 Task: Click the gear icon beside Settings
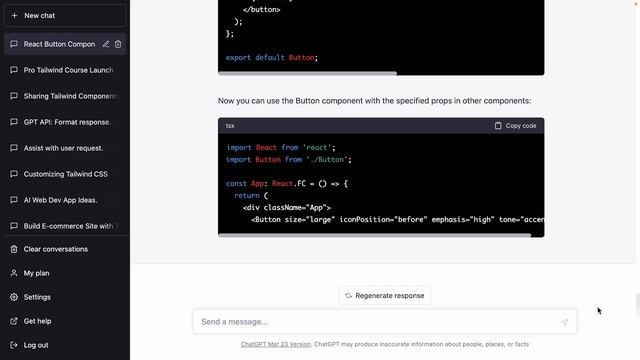[x=14, y=297]
